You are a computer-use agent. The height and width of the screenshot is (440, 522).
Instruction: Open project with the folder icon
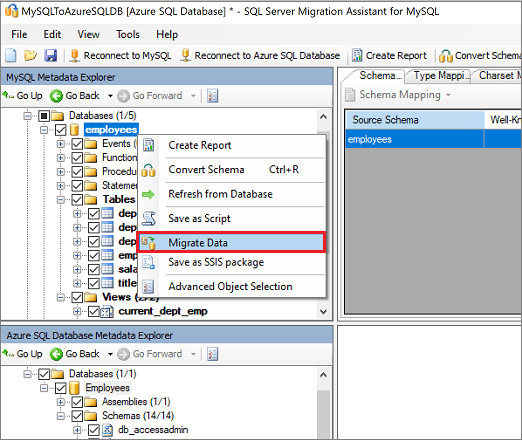[30, 55]
